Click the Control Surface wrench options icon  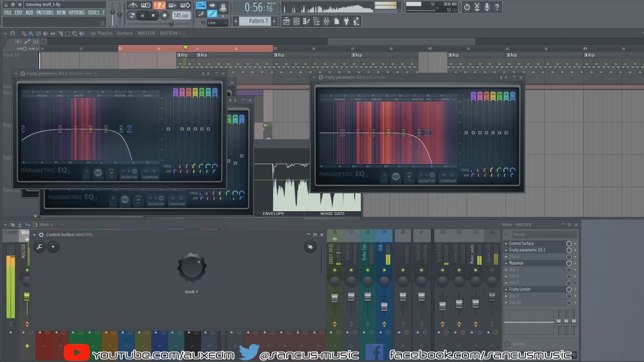pos(39,246)
